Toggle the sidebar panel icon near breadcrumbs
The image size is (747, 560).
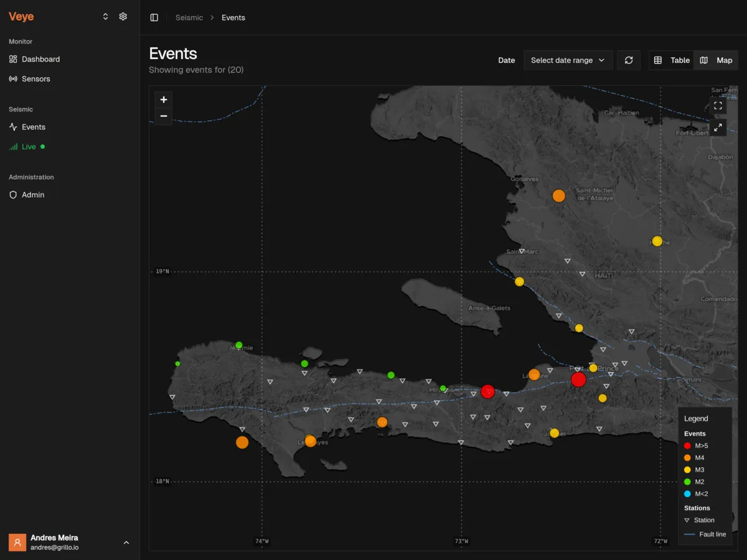tap(154, 17)
